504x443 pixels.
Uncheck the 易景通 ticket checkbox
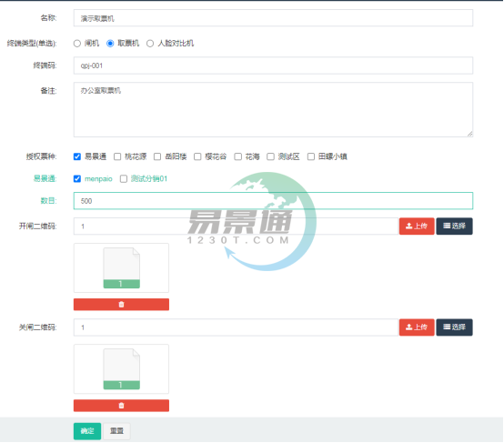click(77, 156)
